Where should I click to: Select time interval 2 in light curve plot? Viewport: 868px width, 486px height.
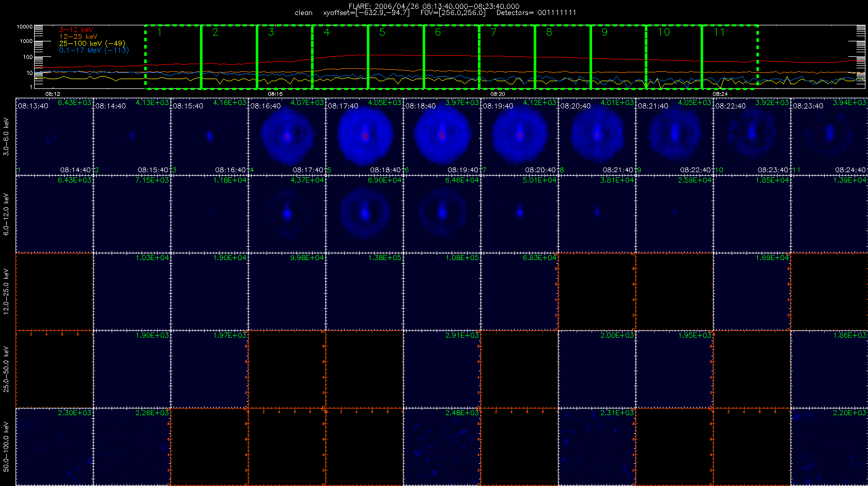(229, 57)
